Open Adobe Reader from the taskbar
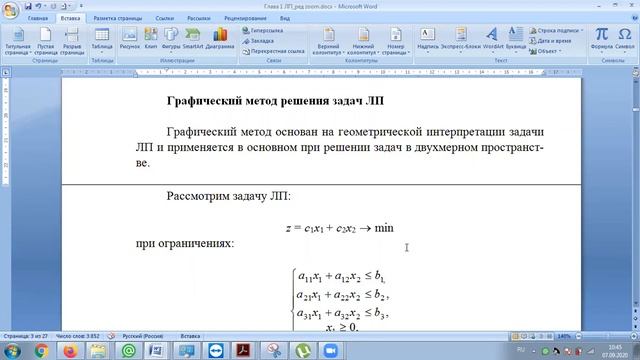Viewport: 640px width, 360px height. point(243,351)
